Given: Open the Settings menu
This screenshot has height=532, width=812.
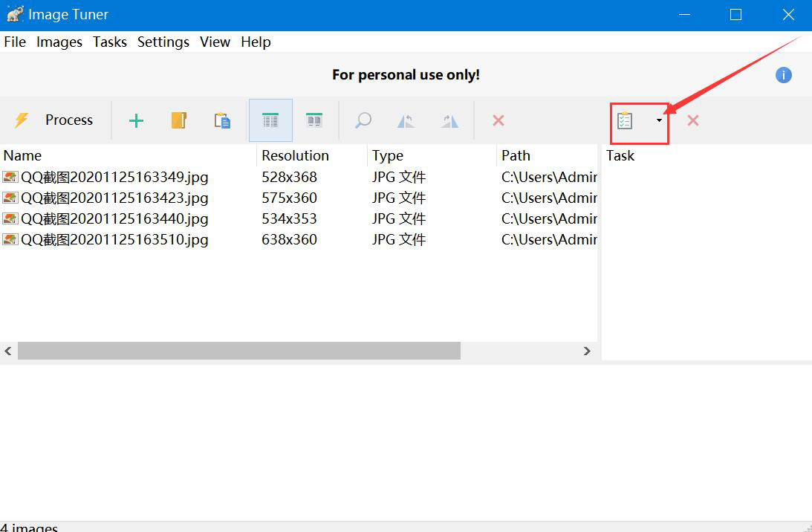Looking at the screenshot, I should coord(163,42).
